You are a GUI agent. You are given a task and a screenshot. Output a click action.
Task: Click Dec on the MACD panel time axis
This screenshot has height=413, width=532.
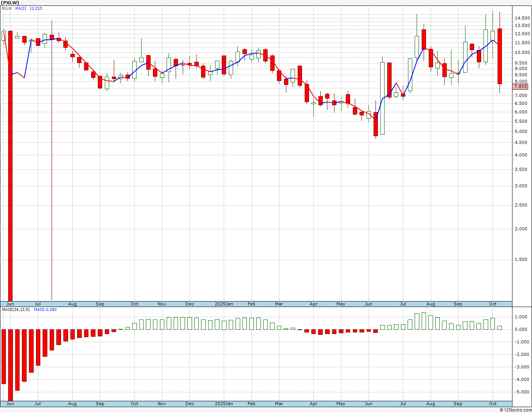click(190, 404)
